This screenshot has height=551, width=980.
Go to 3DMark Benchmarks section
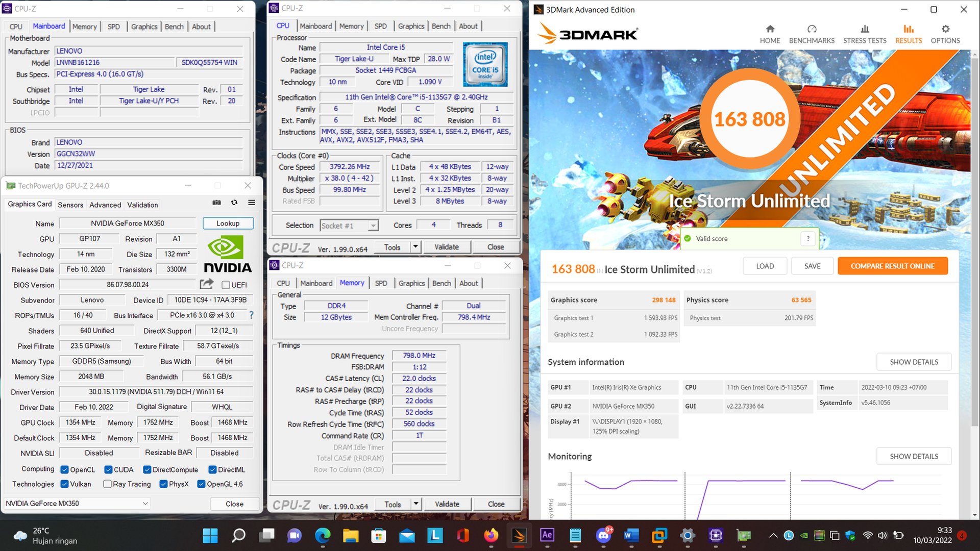pyautogui.click(x=812, y=34)
